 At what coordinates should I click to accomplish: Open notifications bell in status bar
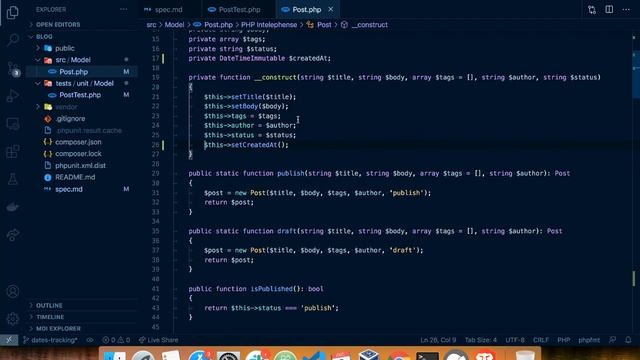pos(628,340)
